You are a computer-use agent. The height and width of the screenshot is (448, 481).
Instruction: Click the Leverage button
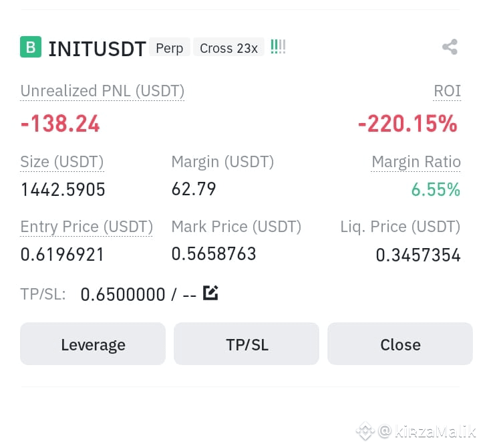pyautogui.click(x=93, y=344)
